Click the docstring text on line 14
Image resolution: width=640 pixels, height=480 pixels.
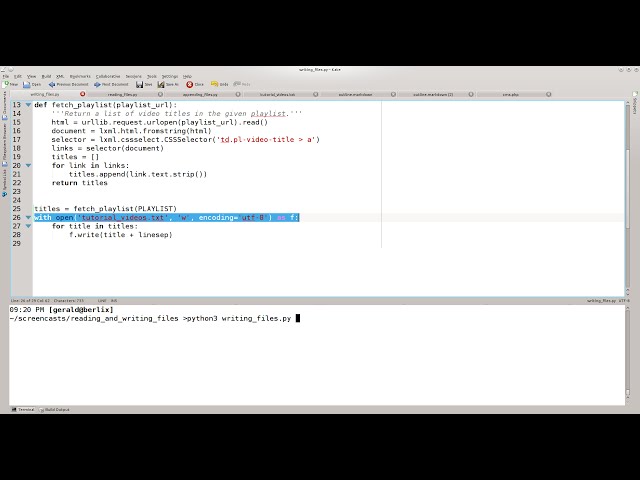point(176,113)
